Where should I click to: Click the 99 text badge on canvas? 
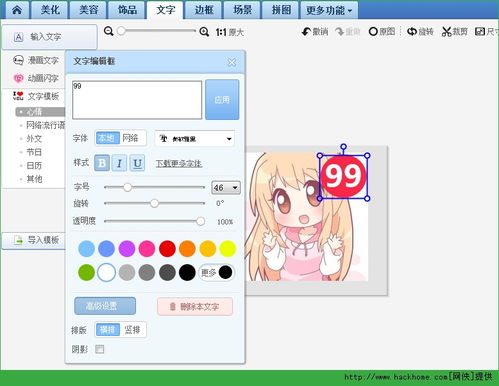(x=343, y=177)
